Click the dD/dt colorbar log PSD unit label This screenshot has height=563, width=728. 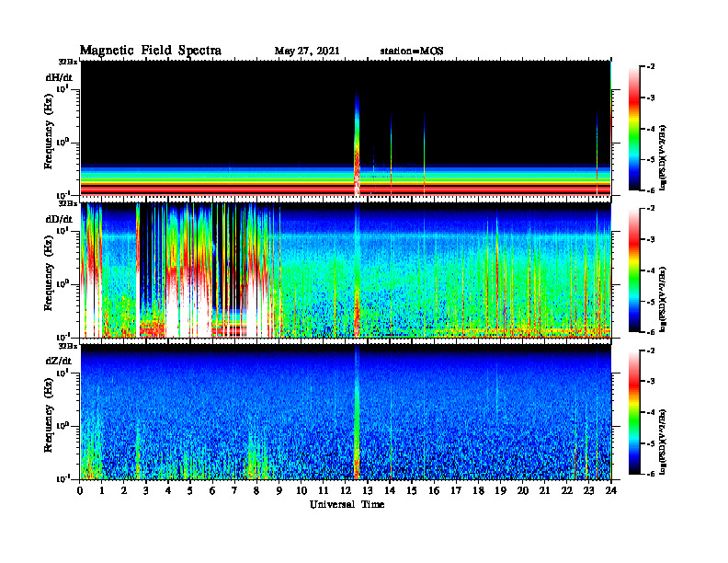(x=663, y=299)
